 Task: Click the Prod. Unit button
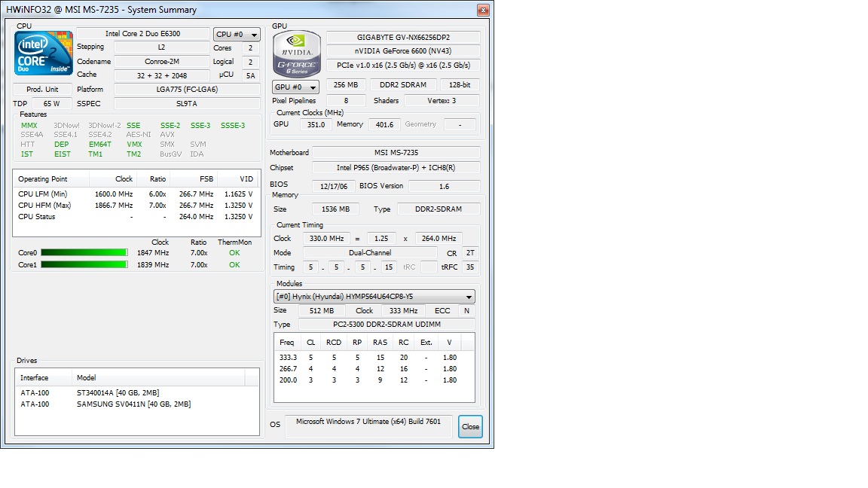(42, 89)
